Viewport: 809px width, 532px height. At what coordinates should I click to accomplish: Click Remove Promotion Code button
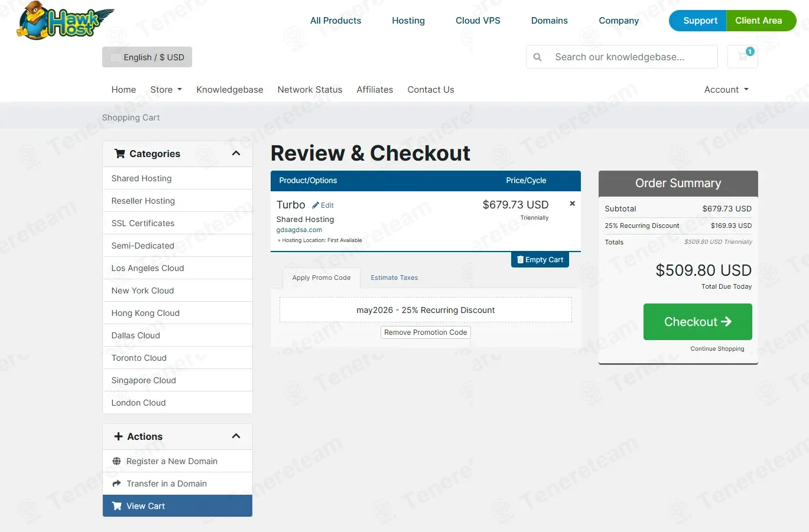tap(425, 332)
